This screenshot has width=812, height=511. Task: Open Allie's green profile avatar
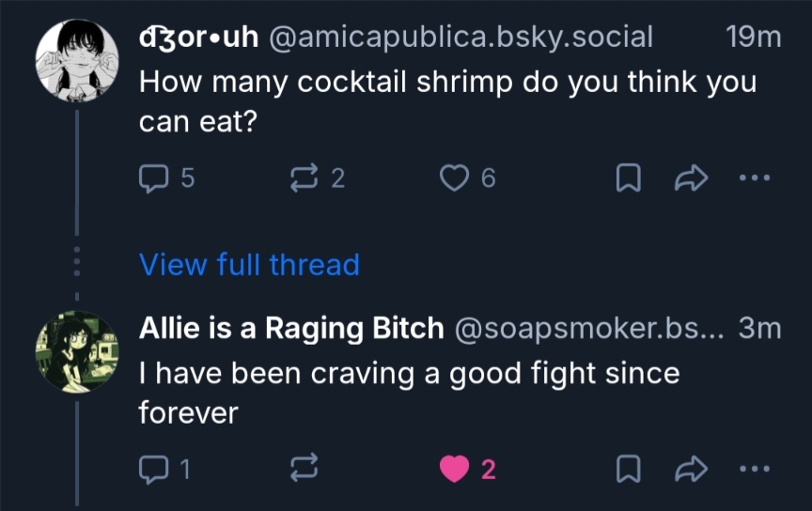pyautogui.click(x=76, y=351)
